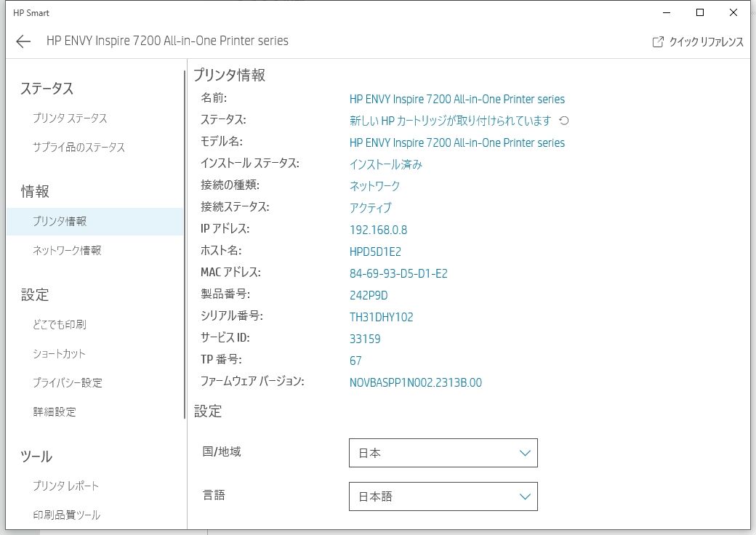Screen dimensions: 756x535
Task: Click firmware version NOVBASPP1N002.2313B.00
Action: tap(416, 382)
